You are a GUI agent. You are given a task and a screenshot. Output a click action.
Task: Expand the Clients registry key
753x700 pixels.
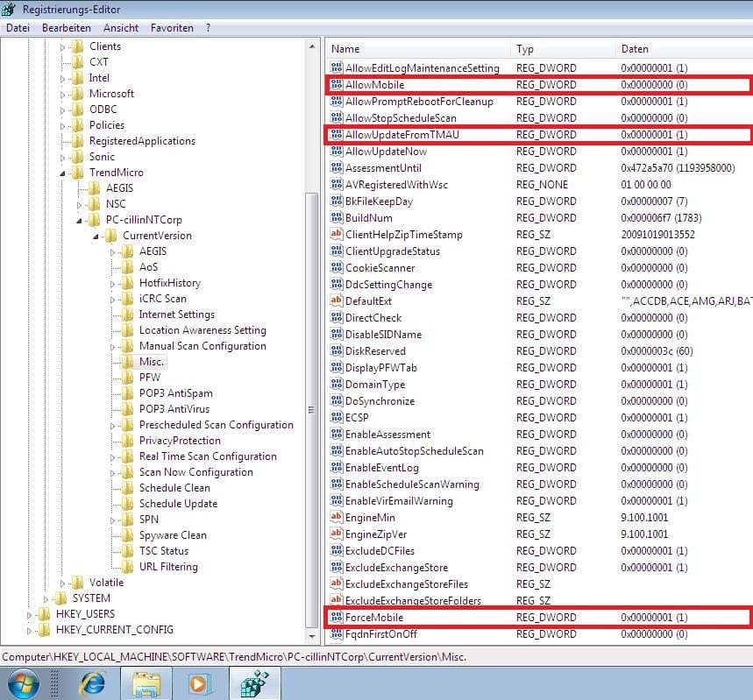click(62, 47)
